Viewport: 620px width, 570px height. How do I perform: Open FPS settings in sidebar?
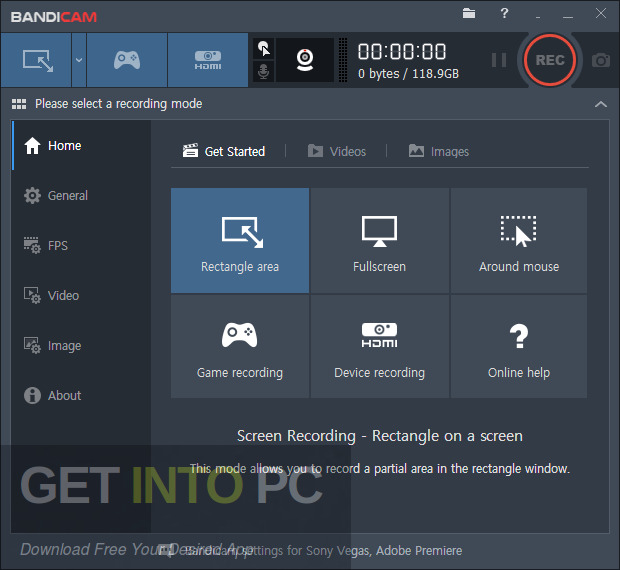tap(81, 245)
